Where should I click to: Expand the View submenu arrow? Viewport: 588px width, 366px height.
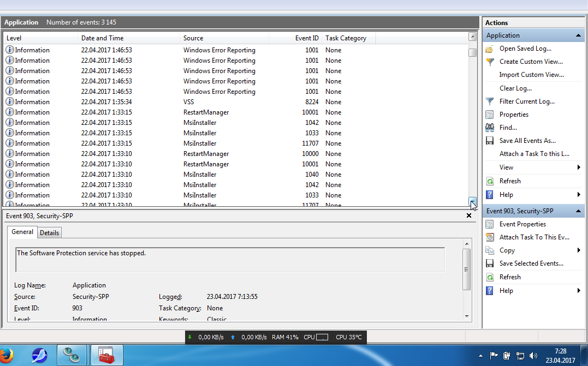(x=579, y=167)
